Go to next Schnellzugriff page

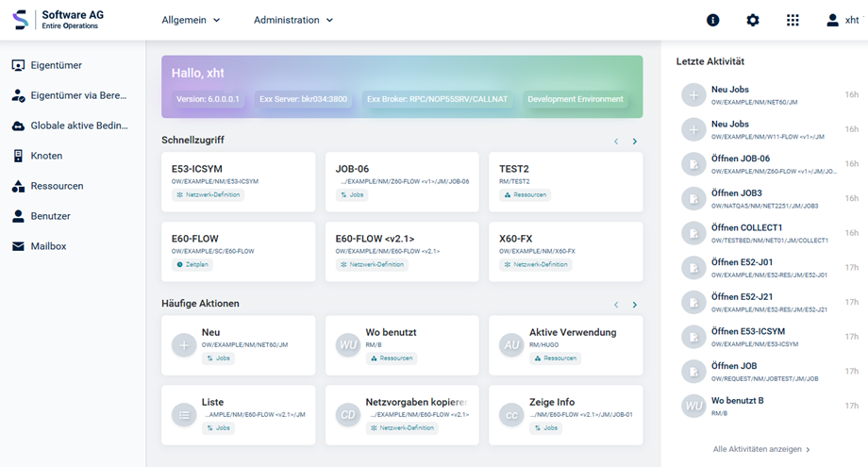pyautogui.click(x=634, y=142)
